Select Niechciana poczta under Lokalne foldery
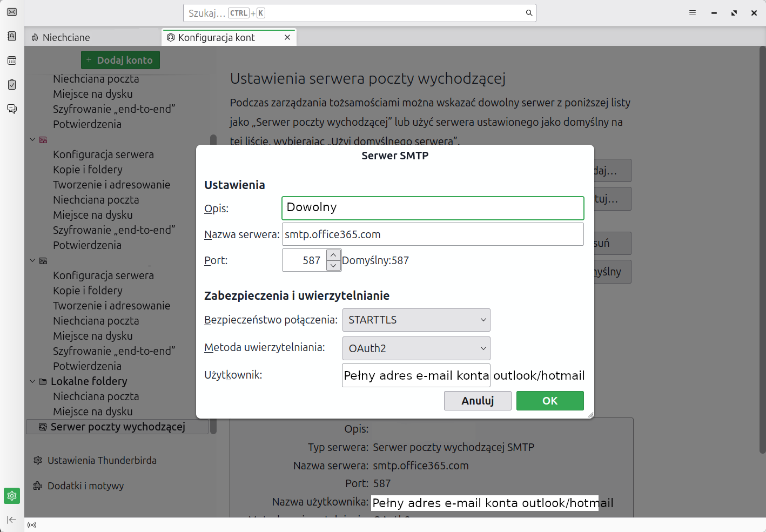Viewport: 766px width, 532px height. (96, 396)
